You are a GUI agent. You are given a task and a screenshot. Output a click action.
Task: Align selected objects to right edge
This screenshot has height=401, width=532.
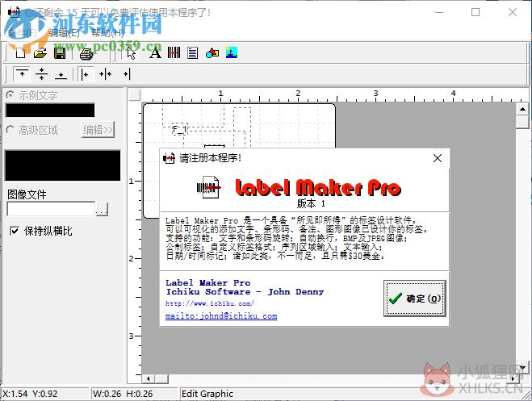coord(126,74)
